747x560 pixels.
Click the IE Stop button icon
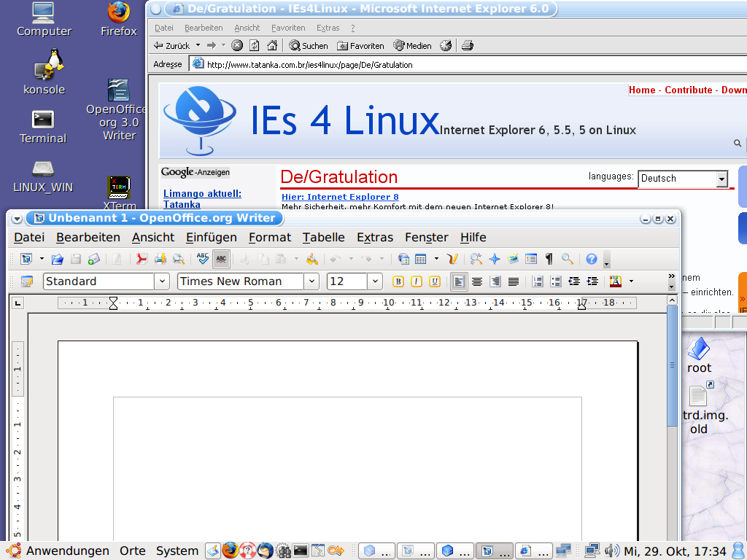point(237,45)
